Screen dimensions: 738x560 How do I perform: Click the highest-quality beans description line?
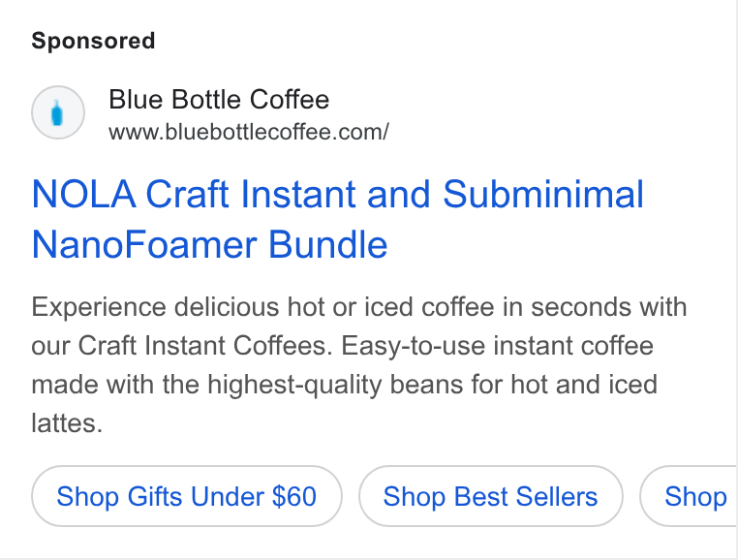tap(344, 385)
